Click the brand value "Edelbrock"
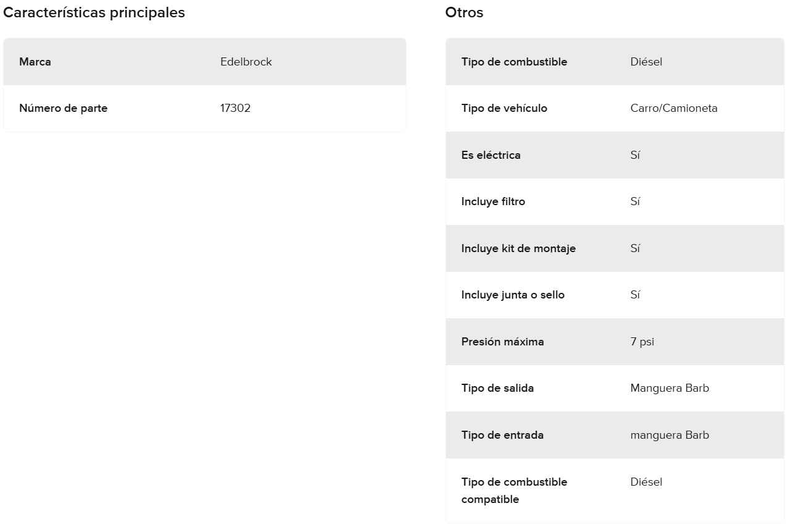 (246, 62)
